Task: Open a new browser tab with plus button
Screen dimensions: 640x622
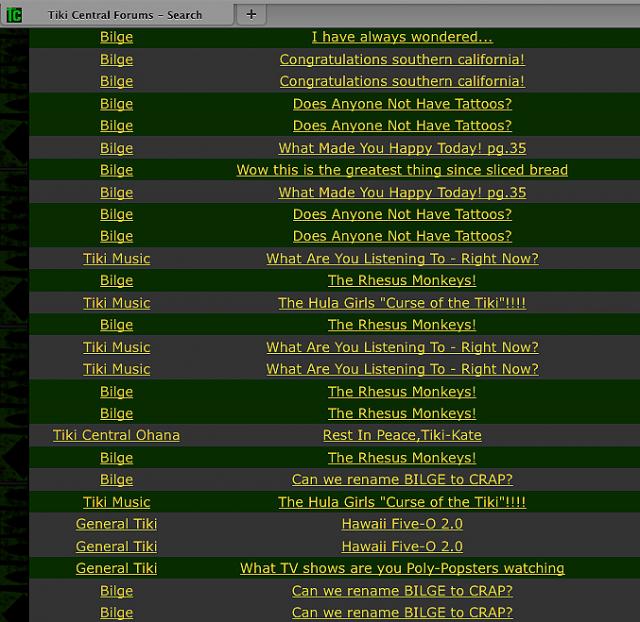Action: coord(251,14)
